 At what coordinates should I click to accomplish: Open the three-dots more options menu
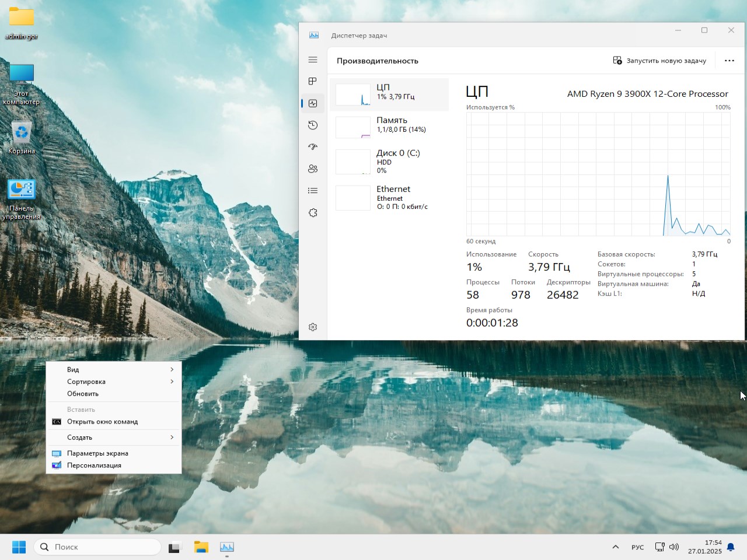(x=729, y=61)
